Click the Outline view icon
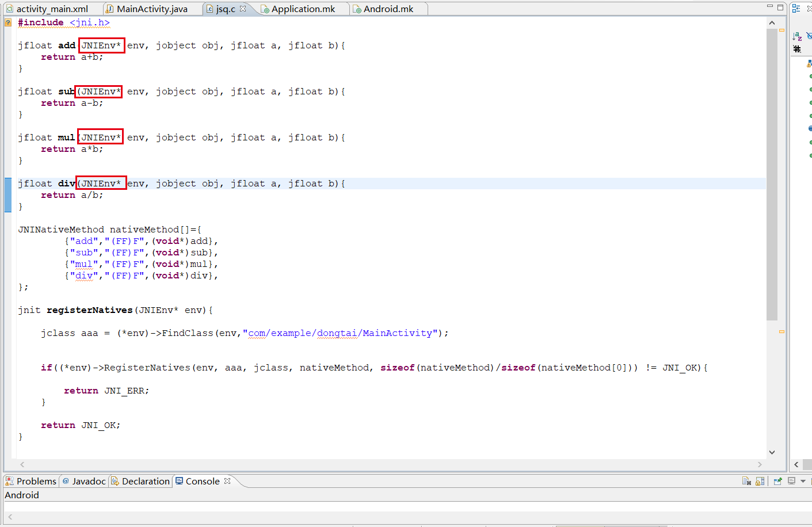Screen dimensions: 812x527 pyautogui.click(x=796, y=8)
